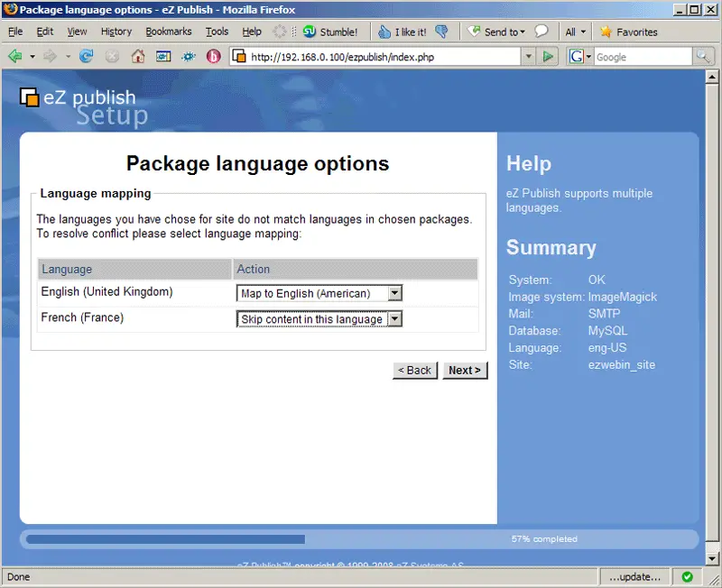Click the 'Language' column header
Viewport: 722px width, 588px height.
point(134,269)
